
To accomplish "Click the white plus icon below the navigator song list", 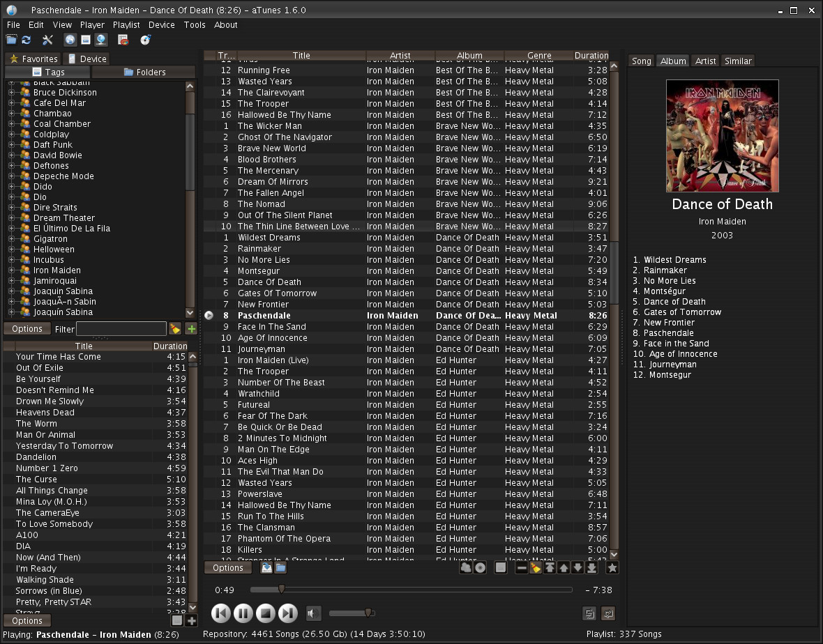I will tap(192, 621).
